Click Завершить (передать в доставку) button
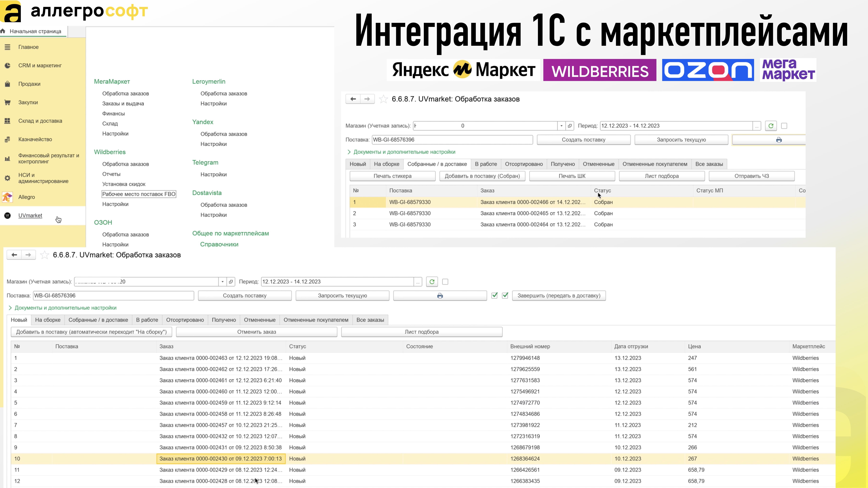The height and width of the screenshot is (488, 868). pyautogui.click(x=559, y=296)
